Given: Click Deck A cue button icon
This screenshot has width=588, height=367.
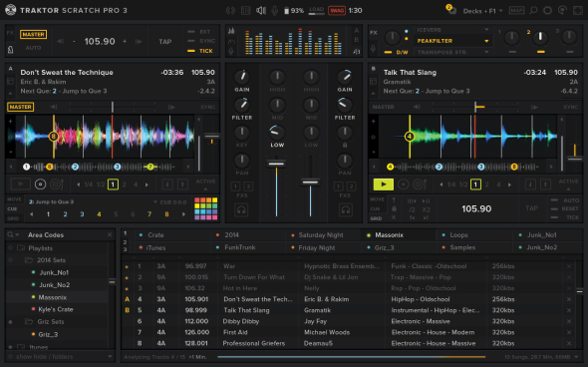Looking at the screenshot, I should click(40, 184).
